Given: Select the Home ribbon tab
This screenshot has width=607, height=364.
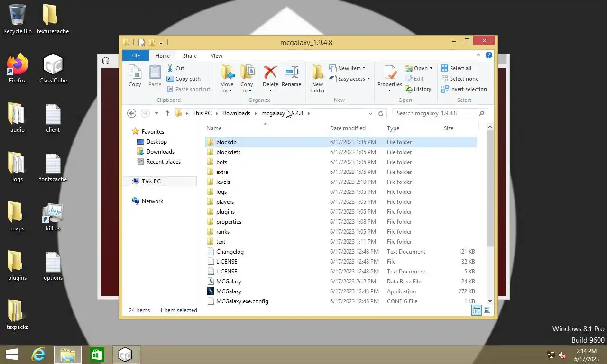Looking at the screenshot, I should [x=162, y=56].
